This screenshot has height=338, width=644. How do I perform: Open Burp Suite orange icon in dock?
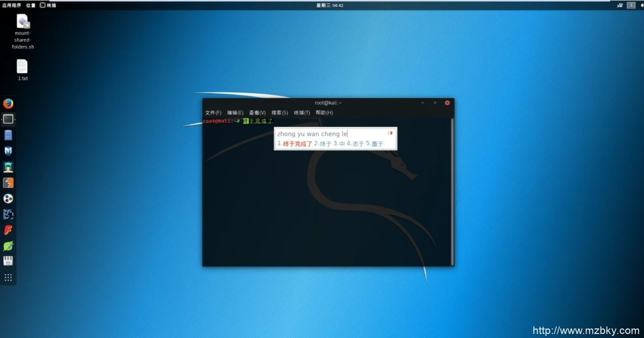(x=8, y=183)
